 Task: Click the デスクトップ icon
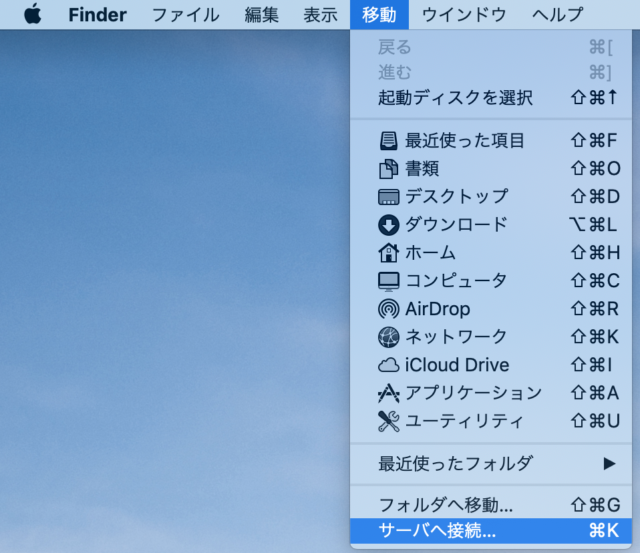(388, 197)
